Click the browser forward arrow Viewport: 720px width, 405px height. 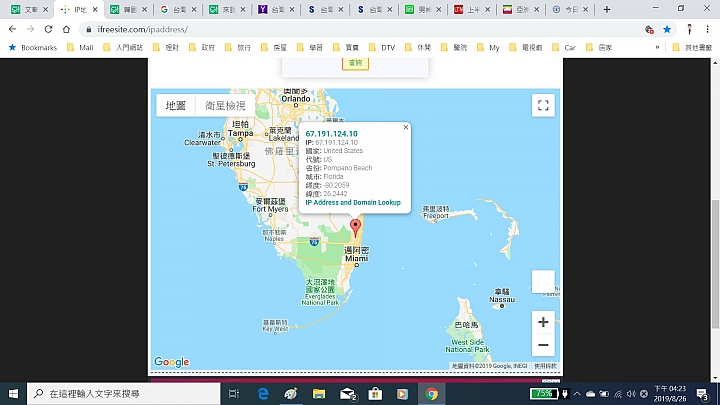30,29
